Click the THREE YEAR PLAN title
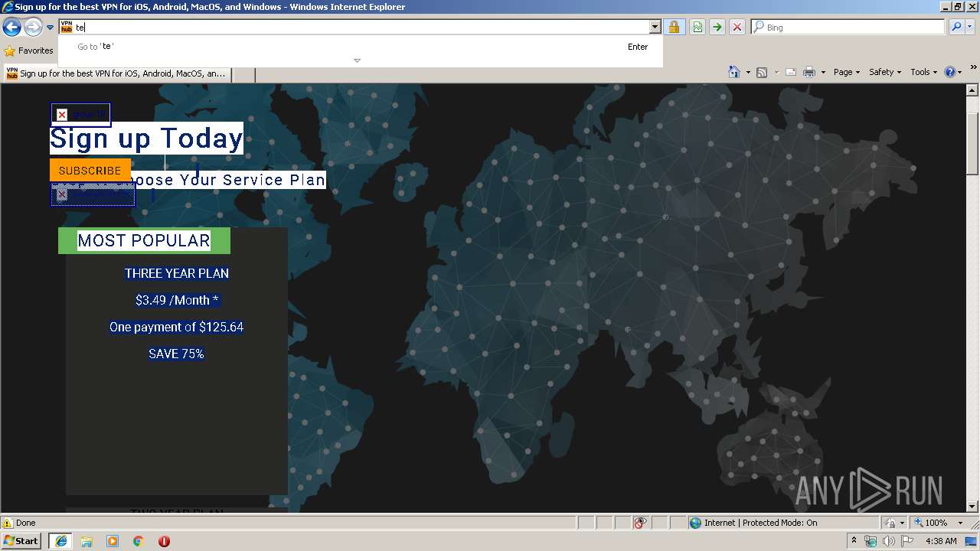Image resolution: width=980 pixels, height=551 pixels. [x=177, y=273]
